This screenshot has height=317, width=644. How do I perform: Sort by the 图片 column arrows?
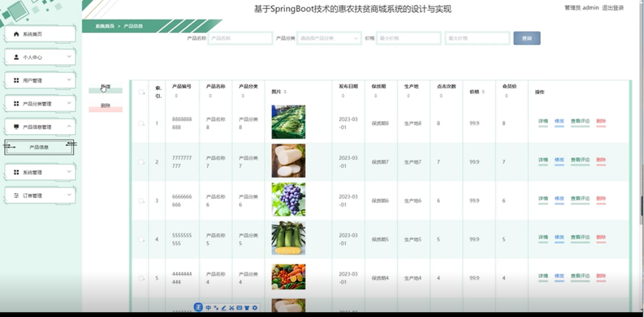click(285, 92)
